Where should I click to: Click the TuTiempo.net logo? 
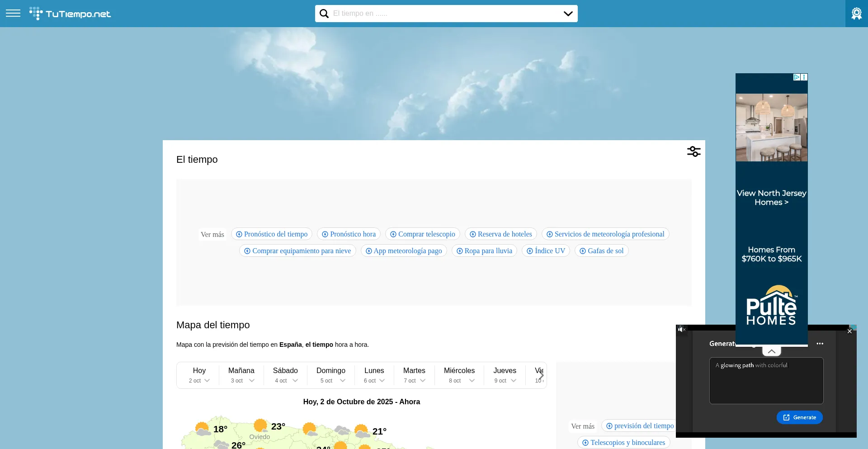click(70, 14)
